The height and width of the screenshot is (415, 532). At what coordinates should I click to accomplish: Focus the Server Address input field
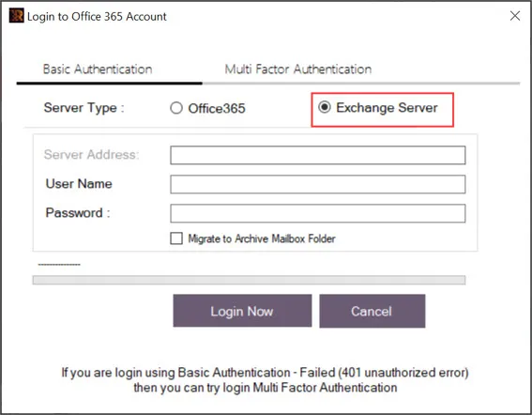(317, 155)
